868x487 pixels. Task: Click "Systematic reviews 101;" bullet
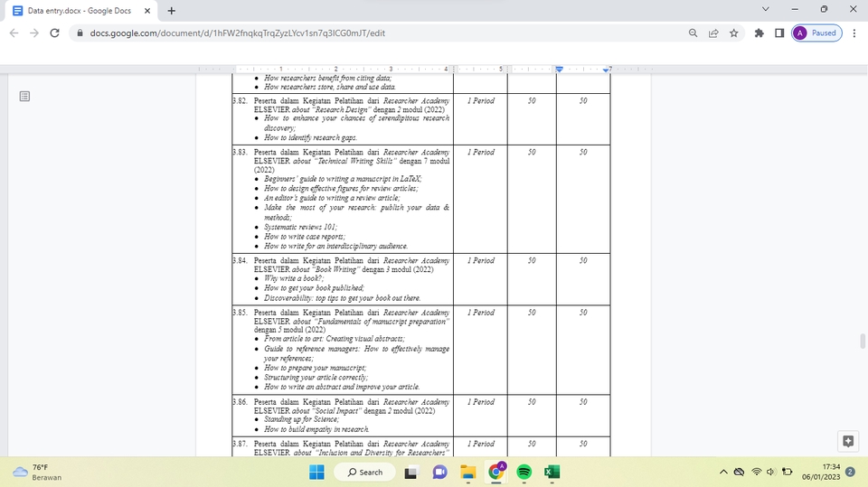(300, 227)
